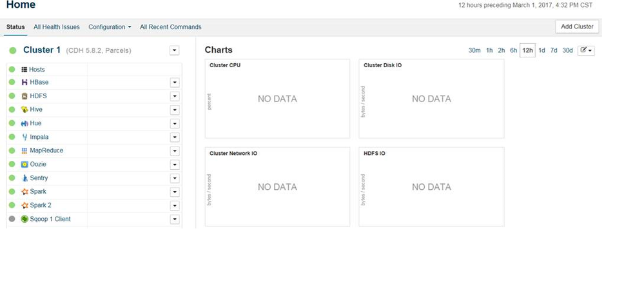The width and height of the screenshot is (644, 297).
Task: Open the HDFS actions dropdown
Action: pyautogui.click(x=175, y=96)
